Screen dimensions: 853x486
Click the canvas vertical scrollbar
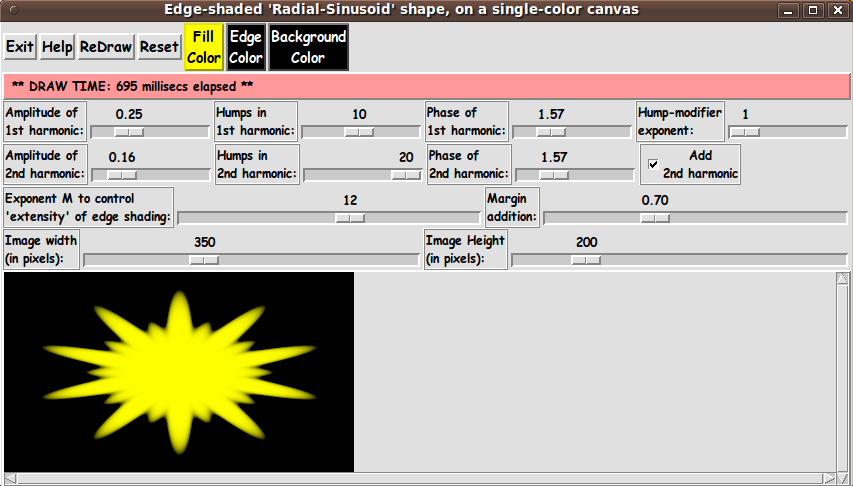843,371
